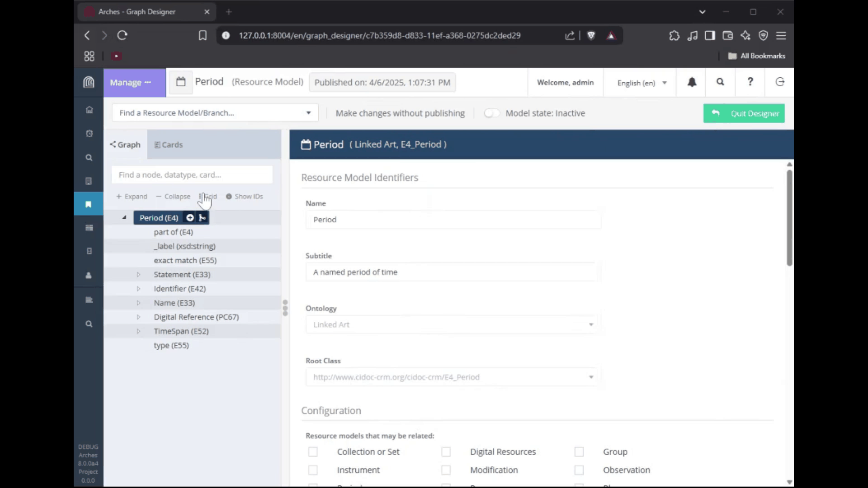Click the Show IDs button
868x488 pixels.
point(244,197)
